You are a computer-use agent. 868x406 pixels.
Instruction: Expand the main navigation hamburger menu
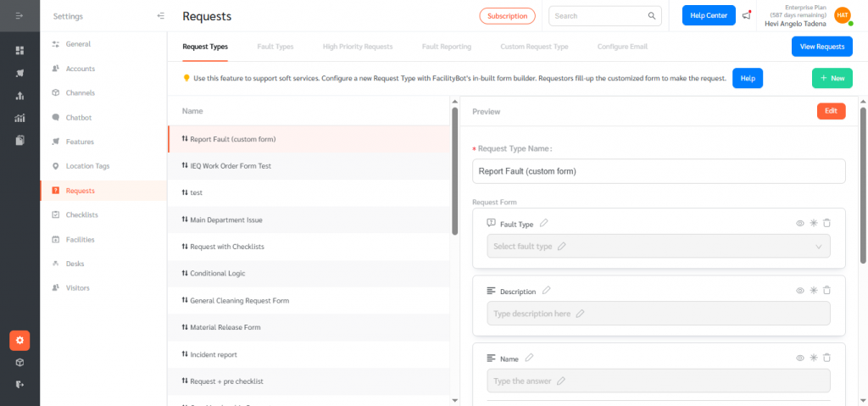click(x=19, y=16)
